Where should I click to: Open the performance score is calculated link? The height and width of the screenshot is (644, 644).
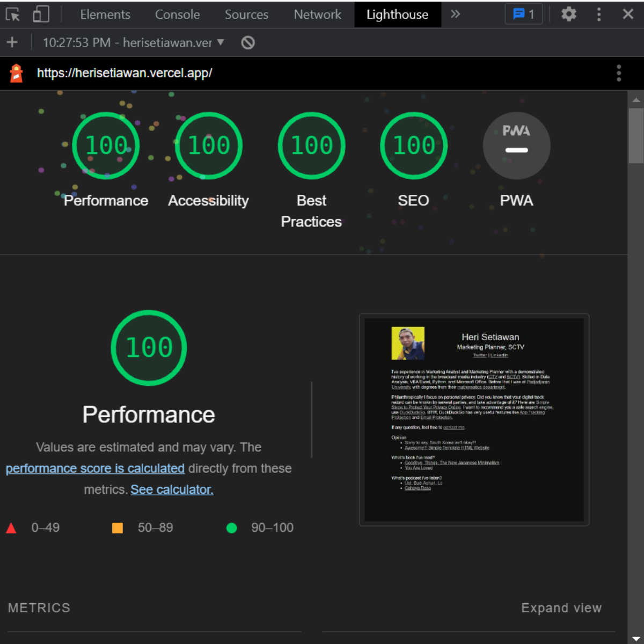pos(95,468)
